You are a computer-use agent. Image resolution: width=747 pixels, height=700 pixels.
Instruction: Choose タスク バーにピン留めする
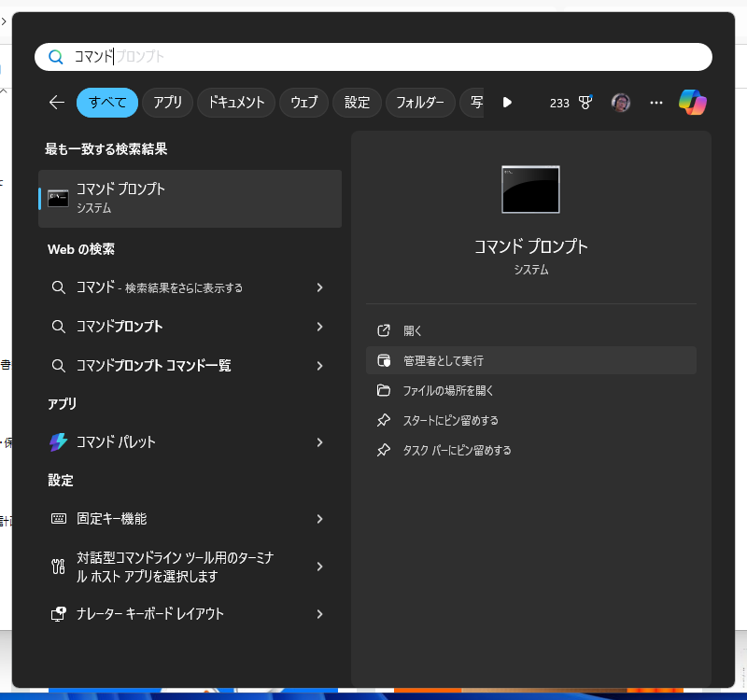click(x=531, y=450)
